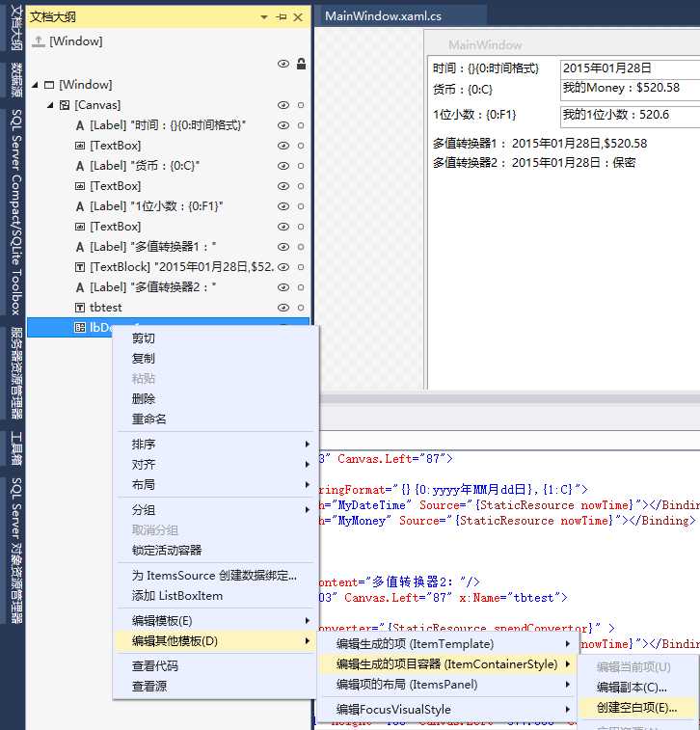Toggle lock circle for 多值转换器2 label

click(x=301, y=287)
